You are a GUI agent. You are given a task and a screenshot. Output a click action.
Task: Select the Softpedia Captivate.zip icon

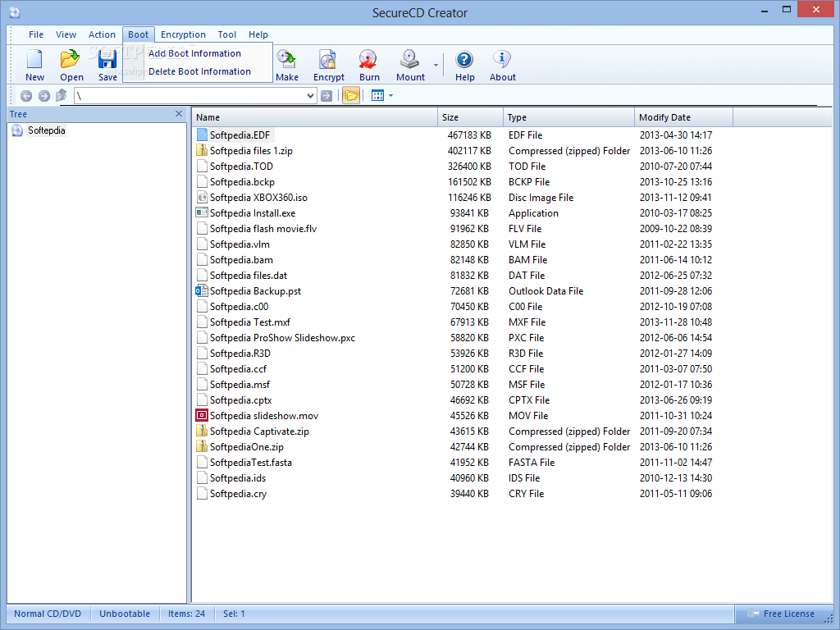[x=202, y=431]
